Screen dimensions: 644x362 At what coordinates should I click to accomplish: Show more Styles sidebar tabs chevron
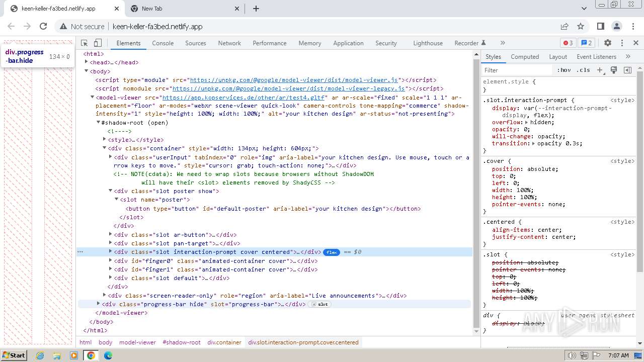pos(628,56)
